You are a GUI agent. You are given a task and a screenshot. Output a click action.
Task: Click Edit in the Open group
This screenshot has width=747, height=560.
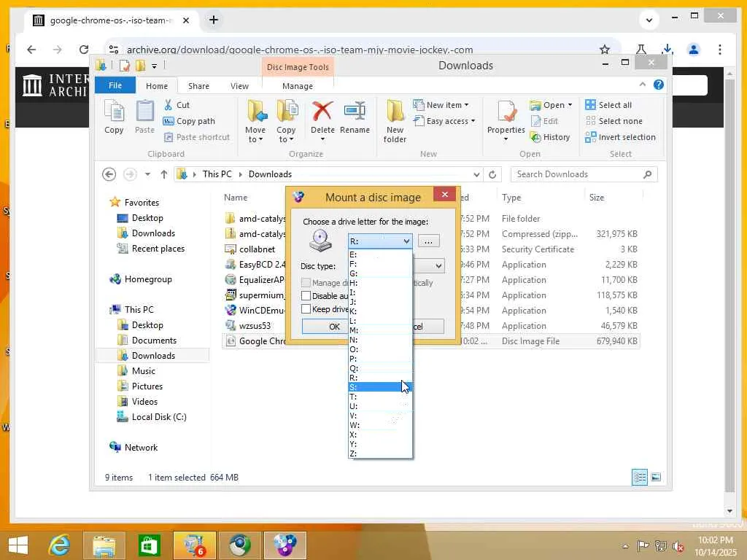click(x=544, y=121)
